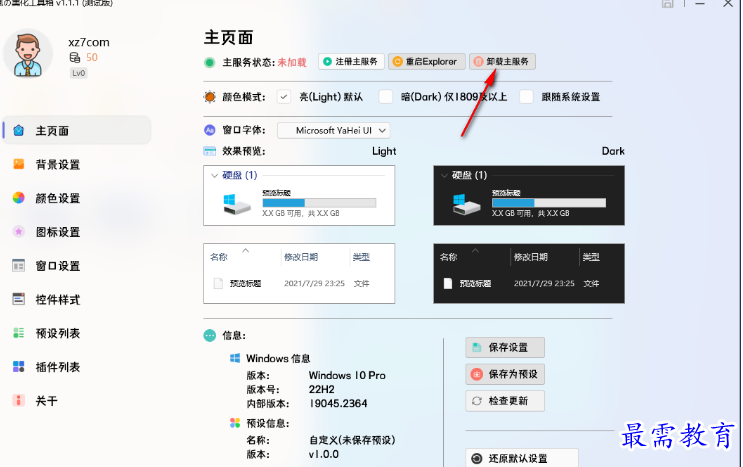
Task: Click the 预设列表 list icon
Action: point(18,333)
